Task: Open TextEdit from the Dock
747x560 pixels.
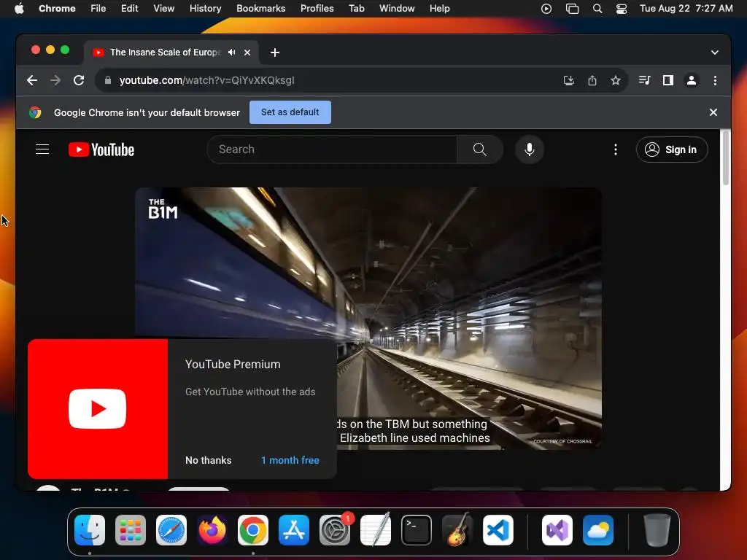Action: [x=376, y=530]
